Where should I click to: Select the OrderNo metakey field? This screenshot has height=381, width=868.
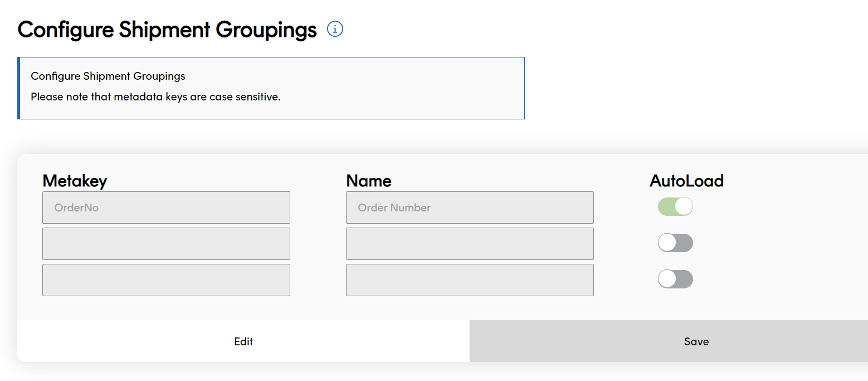(166, 207)
